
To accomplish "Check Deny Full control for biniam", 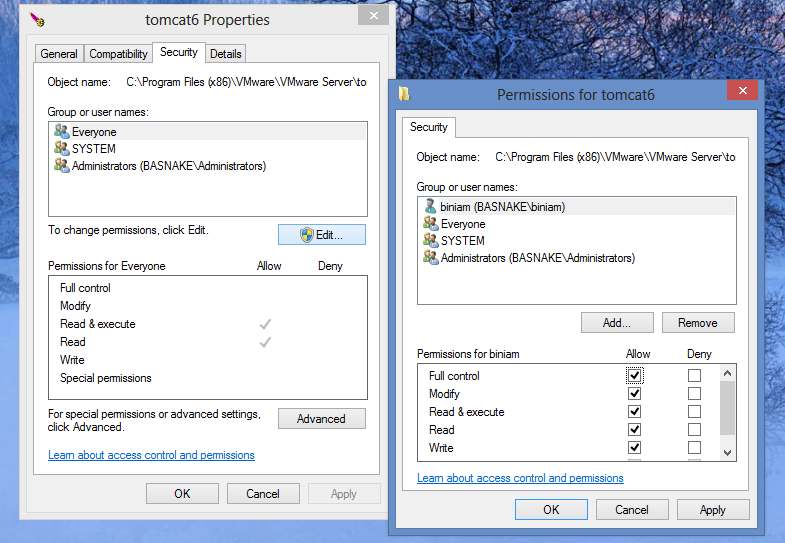I will [694, 375].
